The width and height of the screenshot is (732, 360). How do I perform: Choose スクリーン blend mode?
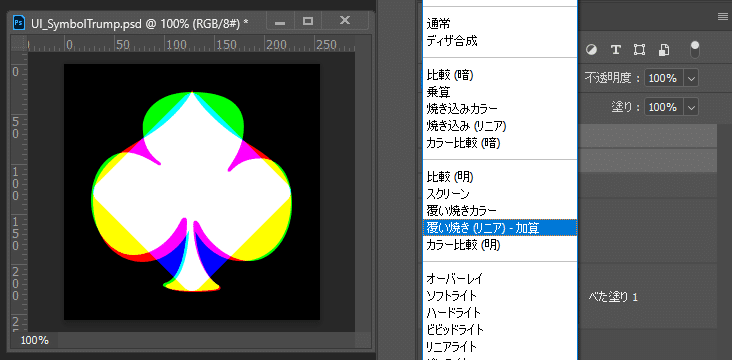(500, 194)
